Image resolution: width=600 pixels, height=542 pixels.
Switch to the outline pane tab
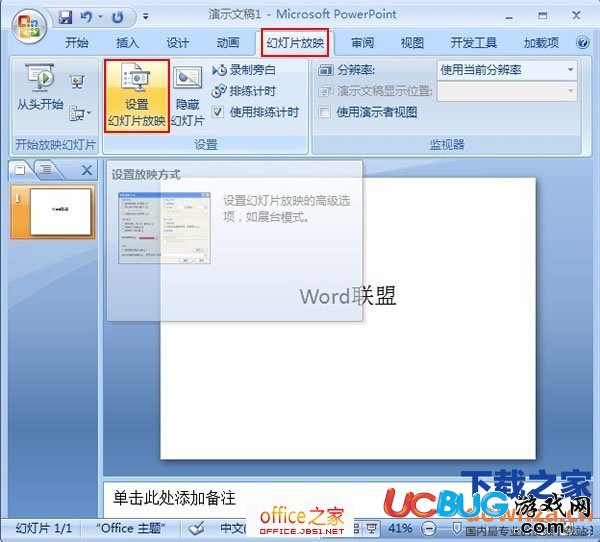pos(46,169)
